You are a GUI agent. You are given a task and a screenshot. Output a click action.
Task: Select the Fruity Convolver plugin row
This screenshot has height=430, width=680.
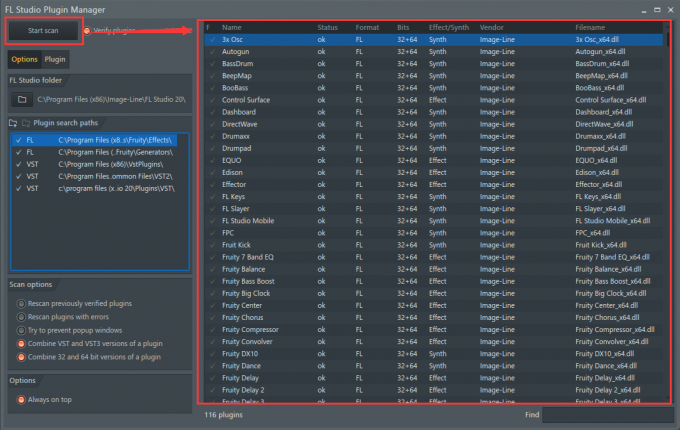pyautogui.click(x=434, y=342)
